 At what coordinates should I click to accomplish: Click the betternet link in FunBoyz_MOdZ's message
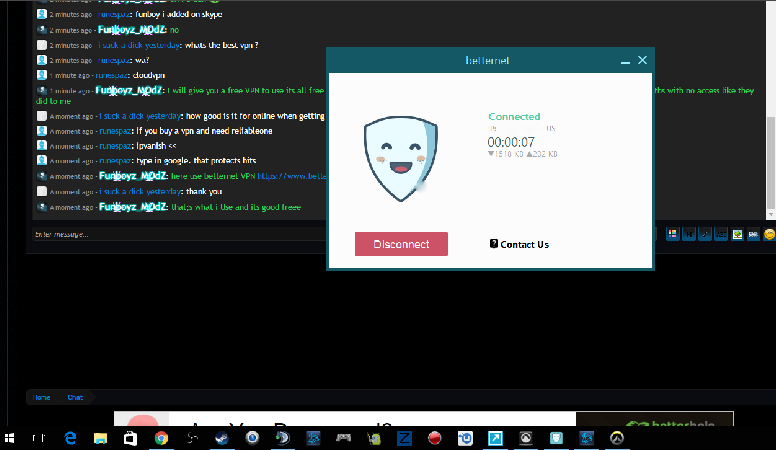coord(292,176)
